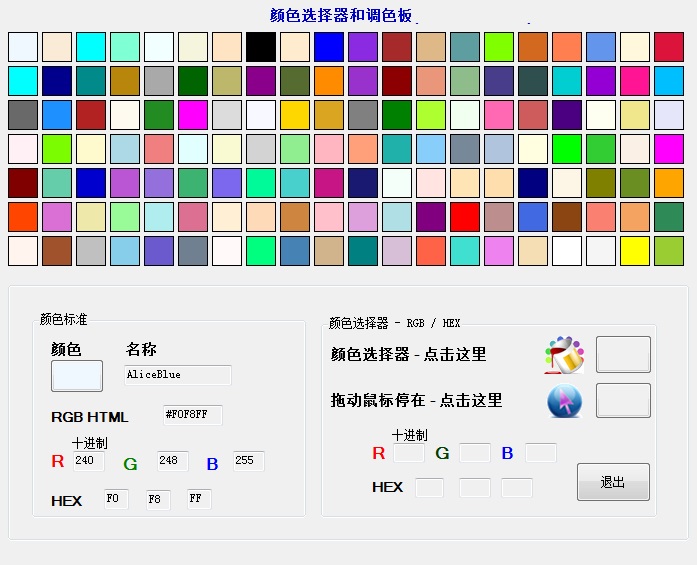Click the paint bucket color picker icon
The width and height of the screenshot is (697, 565).
564,355
